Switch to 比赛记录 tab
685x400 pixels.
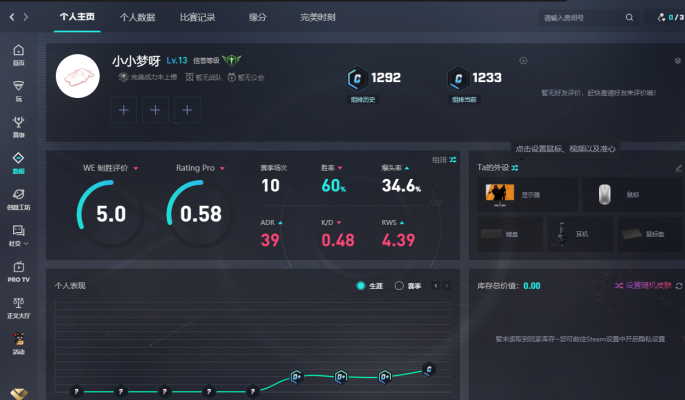tap(197, 17)
